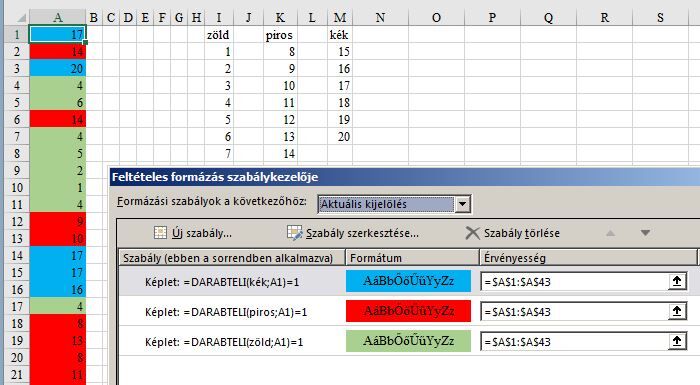This screenshot has height=385, width=700.
Task: Click the Új szabály... button
Action: [193, 233]
